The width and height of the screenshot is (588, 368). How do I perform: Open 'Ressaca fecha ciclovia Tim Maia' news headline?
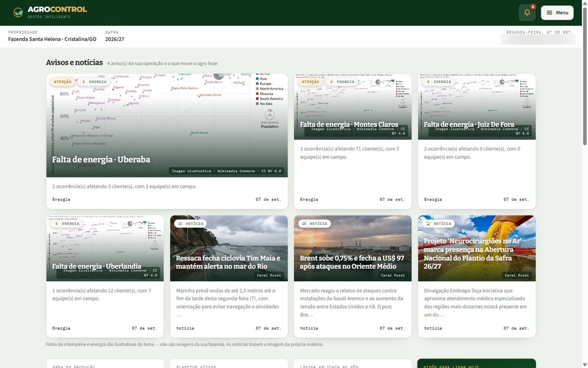click(x=228, y=262)
